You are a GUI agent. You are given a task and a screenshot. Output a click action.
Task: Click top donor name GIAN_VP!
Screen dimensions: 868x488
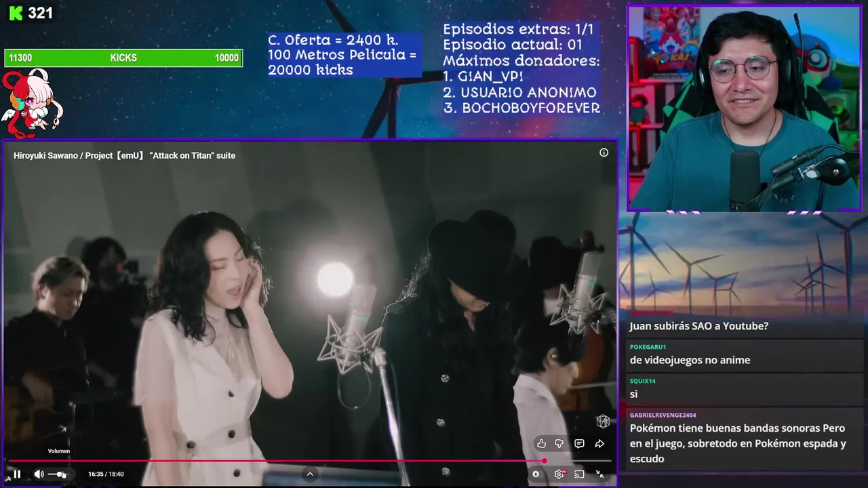pyautogui.click(x=491, y=77)
